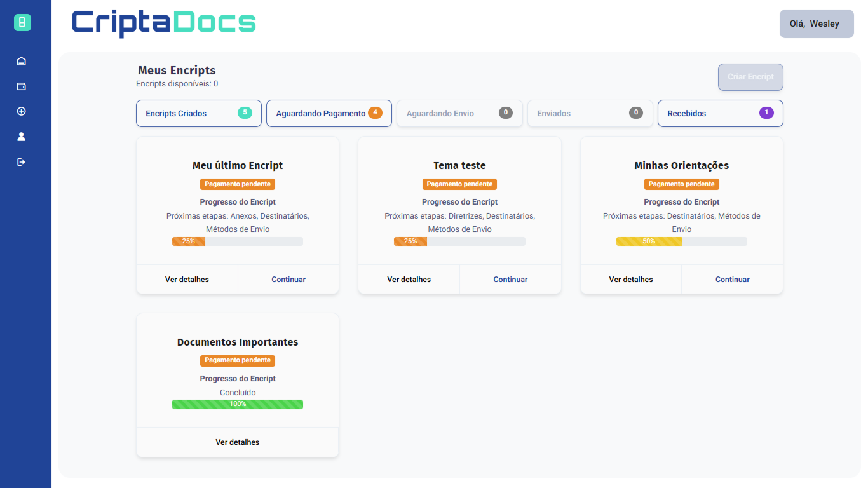
Task: Switch to the Recebidos tab
Action: pyautogui.click(x=720, y=114)
